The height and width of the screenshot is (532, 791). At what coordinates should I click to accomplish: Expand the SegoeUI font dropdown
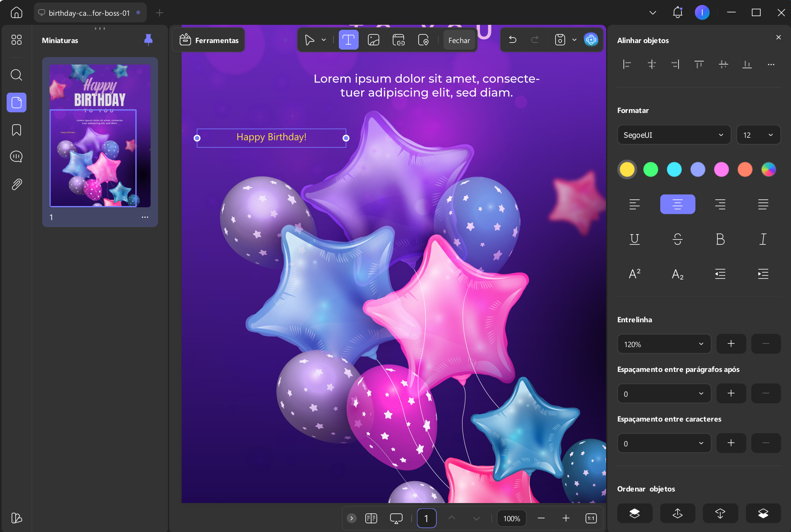pos(674,135)
